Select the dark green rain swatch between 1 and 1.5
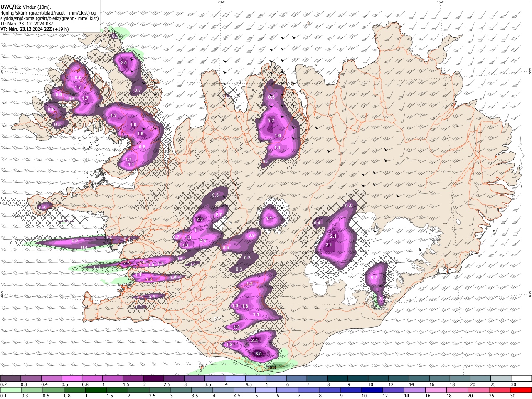Viewport: 532px width, 399px height. pyautogui.click(x=96, y=390)
